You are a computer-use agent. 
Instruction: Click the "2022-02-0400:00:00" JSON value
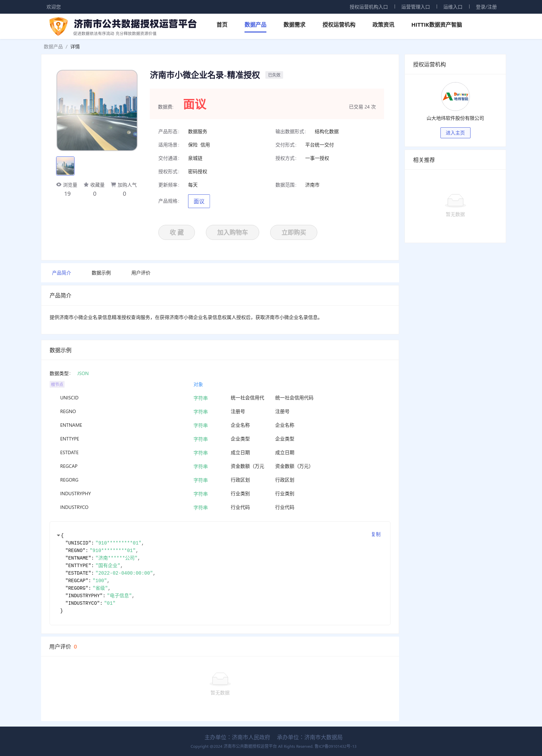coord(124,573)
